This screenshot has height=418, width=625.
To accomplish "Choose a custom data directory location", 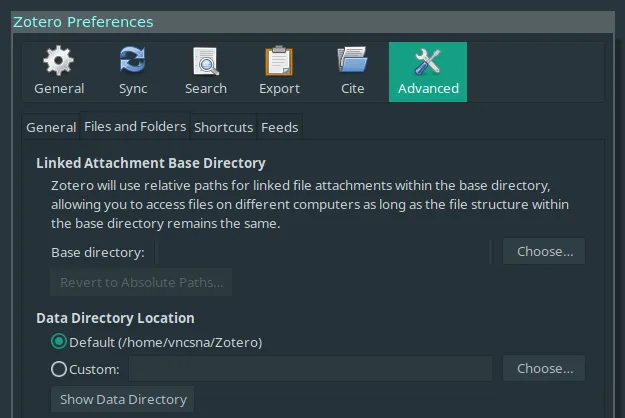I will pyautogui.click(x=544, y=368).
